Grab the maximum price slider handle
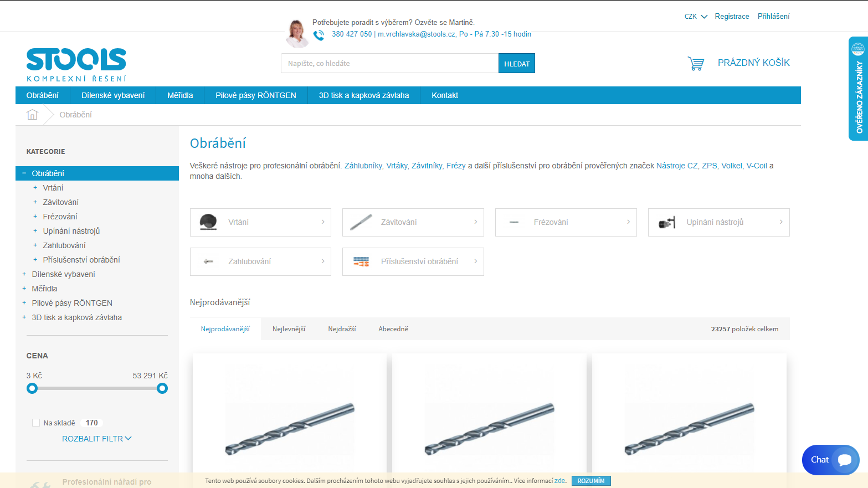Viewport: 868px width, 488px height. tap(162, 388)
